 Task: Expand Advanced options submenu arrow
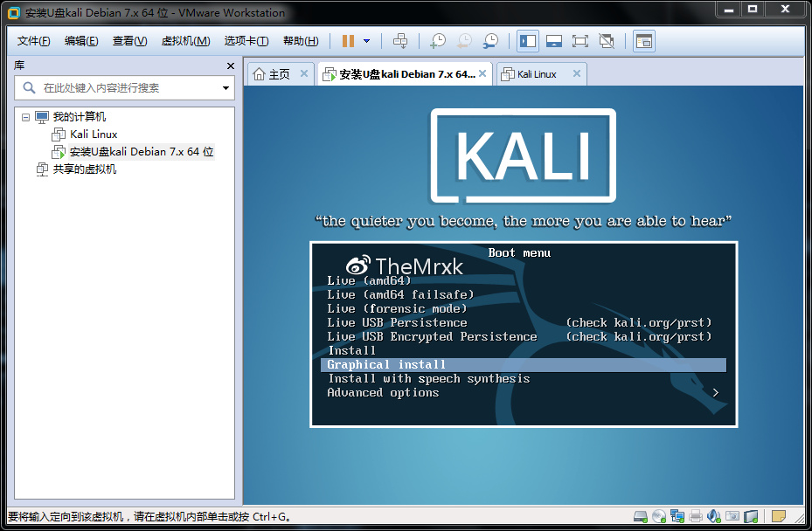[715, 393]
